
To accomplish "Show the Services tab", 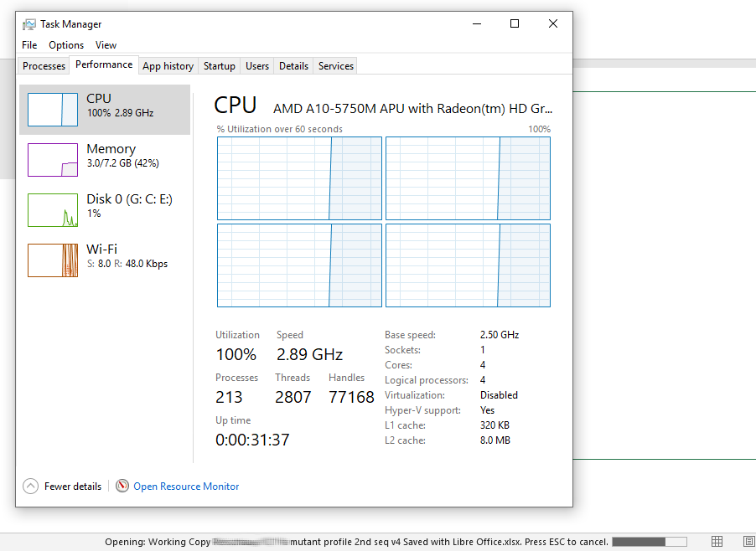I will (x=336, y=66).
